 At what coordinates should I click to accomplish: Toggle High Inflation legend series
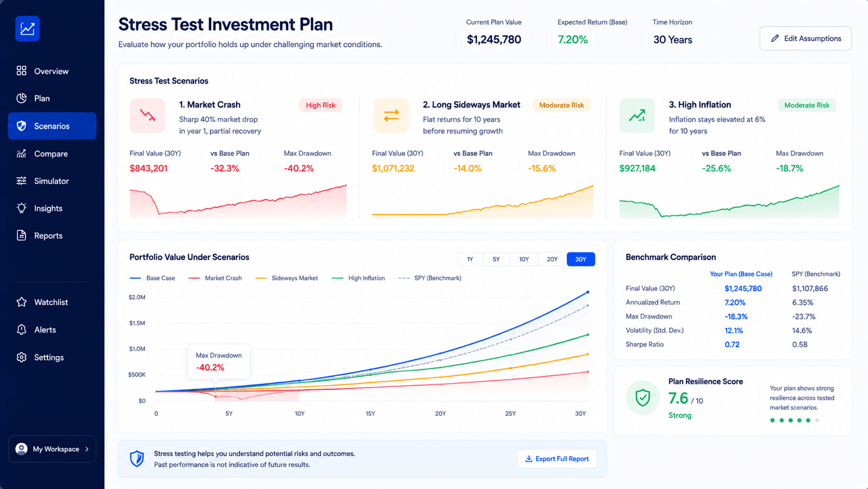coord(358,278)
